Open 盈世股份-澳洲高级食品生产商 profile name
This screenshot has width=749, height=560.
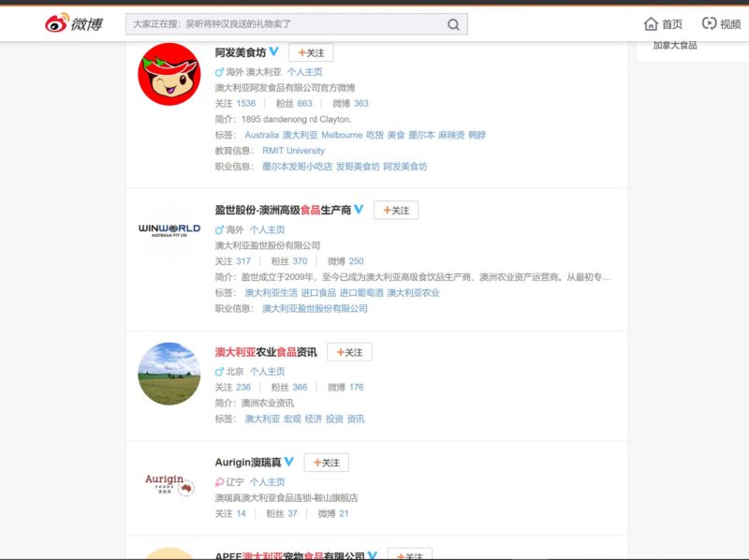[x=283, y=211]
